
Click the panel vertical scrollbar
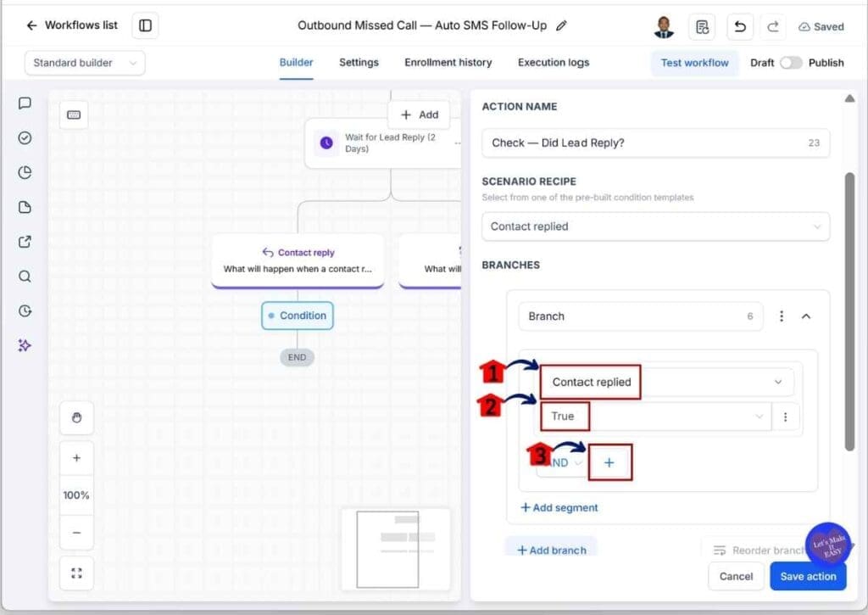849,311
